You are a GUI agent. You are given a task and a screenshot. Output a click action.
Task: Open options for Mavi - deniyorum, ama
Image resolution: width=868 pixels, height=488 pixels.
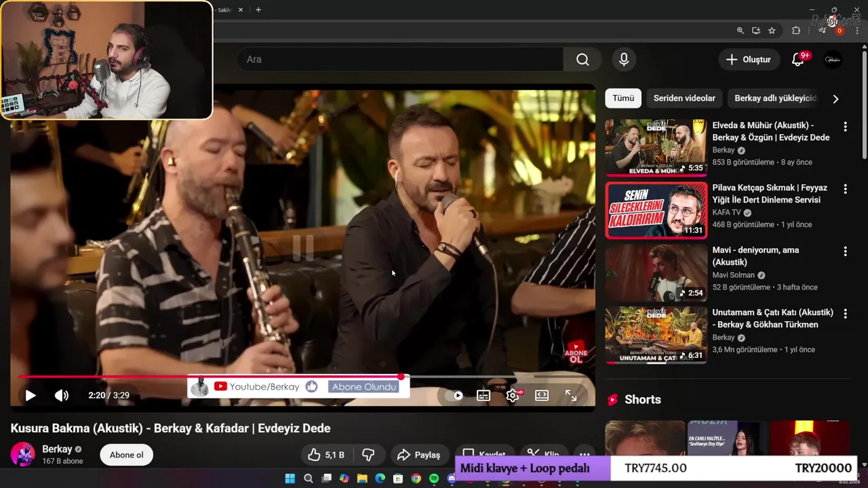tap(845, 251)
